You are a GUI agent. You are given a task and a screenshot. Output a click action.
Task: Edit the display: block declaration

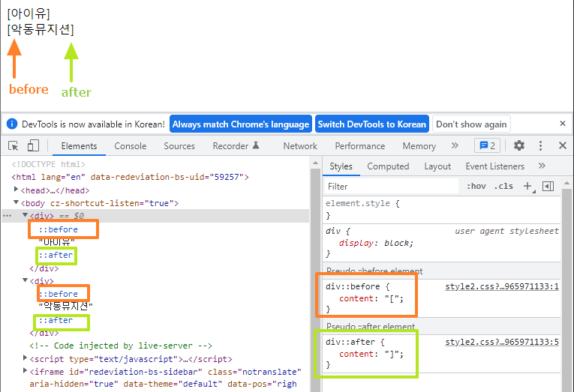pyautogui.click(x=376, y=243)
